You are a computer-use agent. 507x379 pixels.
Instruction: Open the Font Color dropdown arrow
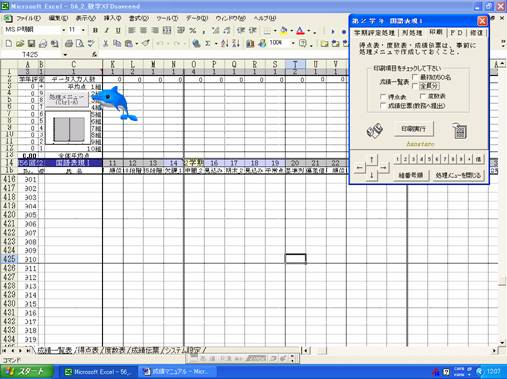(309, 31)
